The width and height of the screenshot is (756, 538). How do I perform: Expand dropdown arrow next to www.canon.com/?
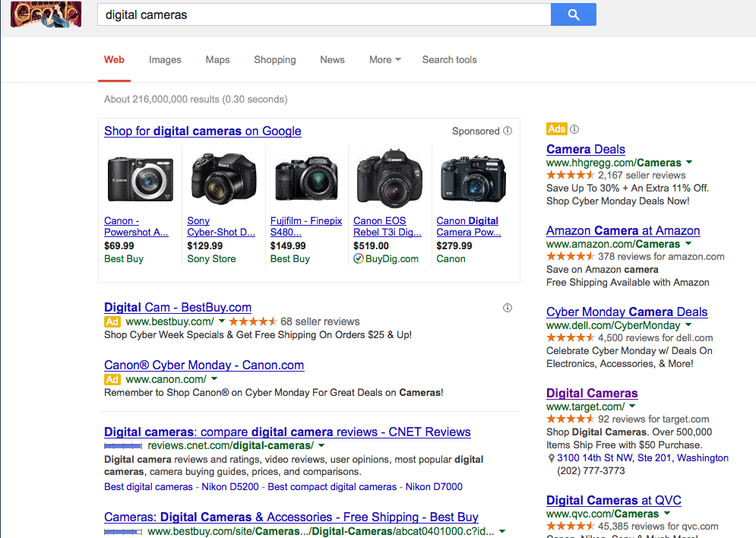(214, 379)
